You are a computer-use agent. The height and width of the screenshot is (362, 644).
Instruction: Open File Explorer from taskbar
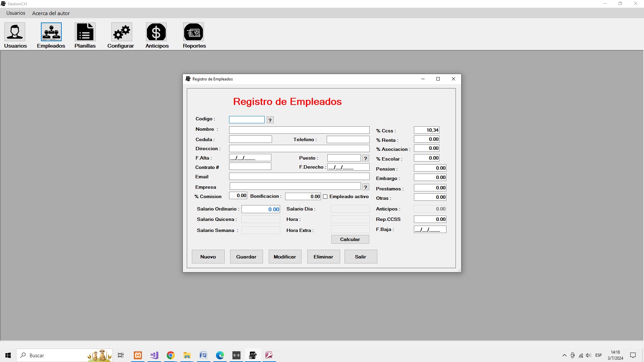(187, 355)
